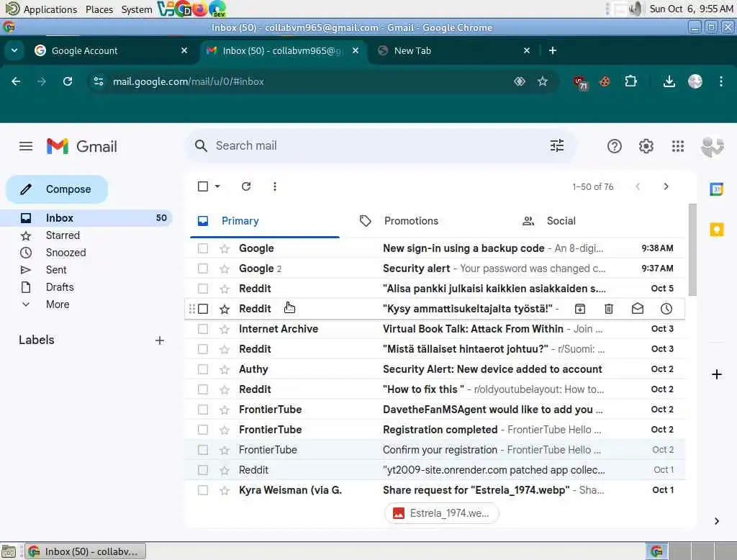Select the Kyra Weisman email checkbox
737x560 pixels.
tap(203, 490)
